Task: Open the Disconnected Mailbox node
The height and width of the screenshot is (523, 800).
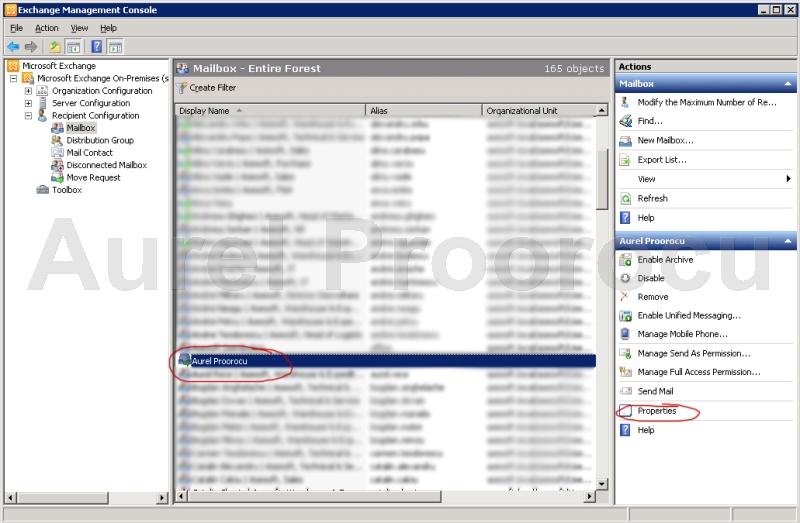Action: [107, 165]
